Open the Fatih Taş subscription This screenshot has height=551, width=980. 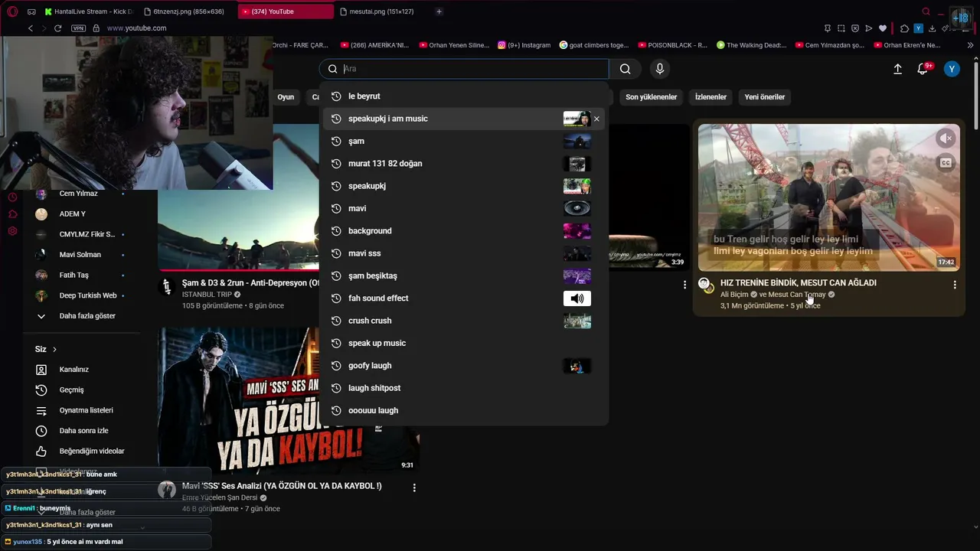[x=74, y=275]
